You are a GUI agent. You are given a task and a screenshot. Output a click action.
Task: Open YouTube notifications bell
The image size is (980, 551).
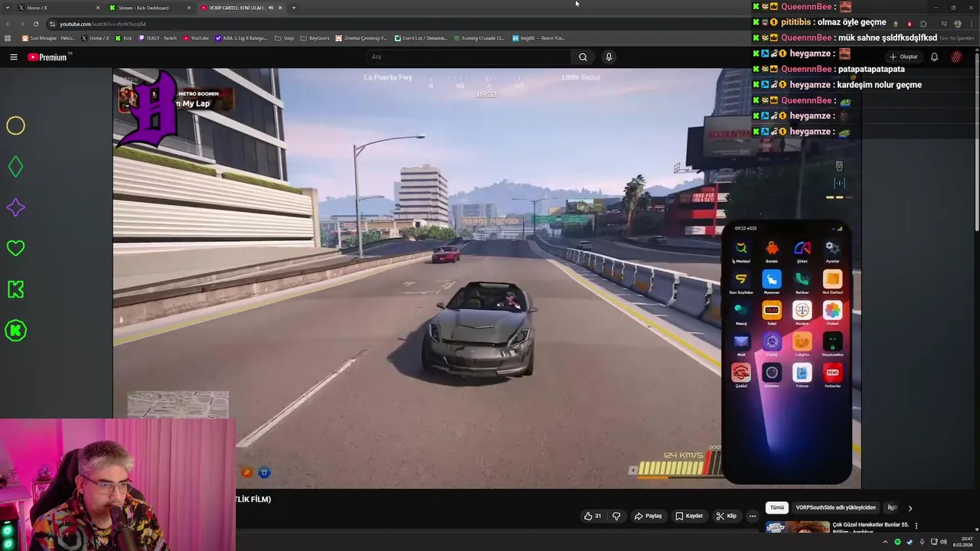(934, 57)
